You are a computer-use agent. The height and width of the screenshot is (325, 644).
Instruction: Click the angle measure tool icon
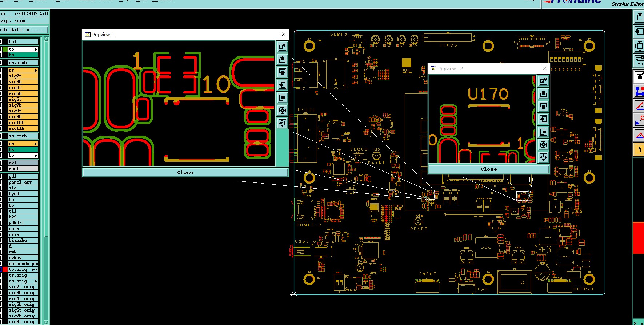639,106
